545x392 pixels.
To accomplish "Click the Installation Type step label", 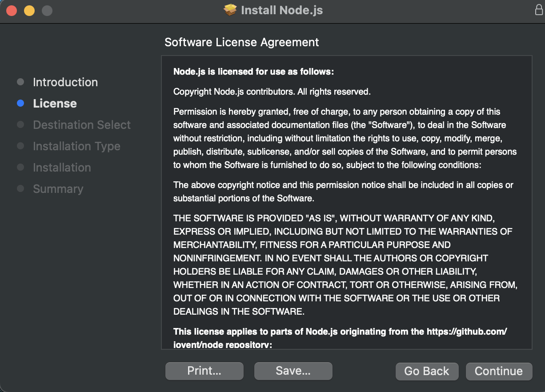I will [x=76, y=146].
